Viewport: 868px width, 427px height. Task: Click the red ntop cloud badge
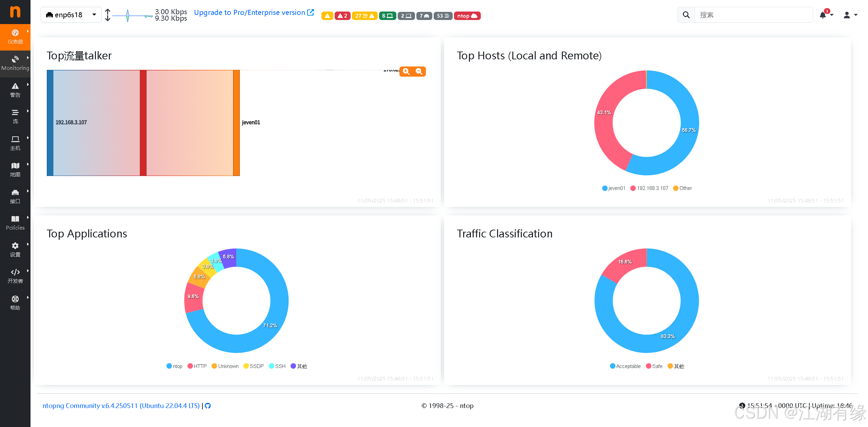[467, 16]
